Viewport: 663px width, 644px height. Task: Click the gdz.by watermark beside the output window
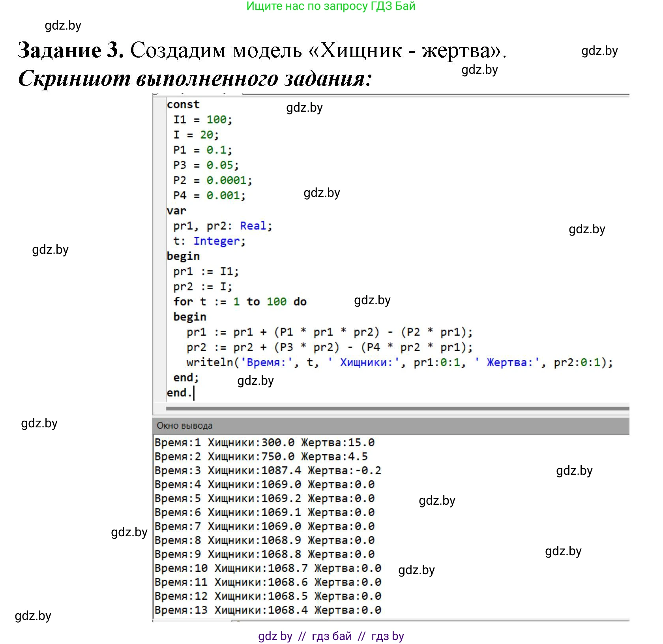(x=574, y=470)
